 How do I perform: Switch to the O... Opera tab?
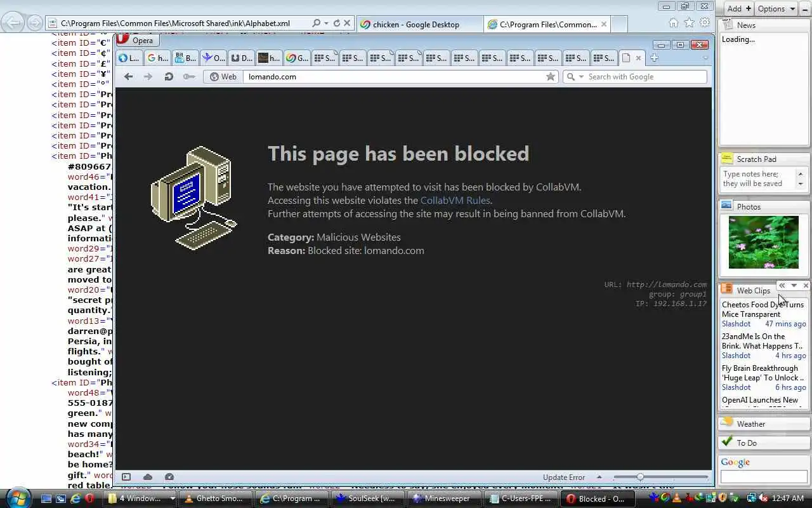pyautogui.click(x=214, y=58)
